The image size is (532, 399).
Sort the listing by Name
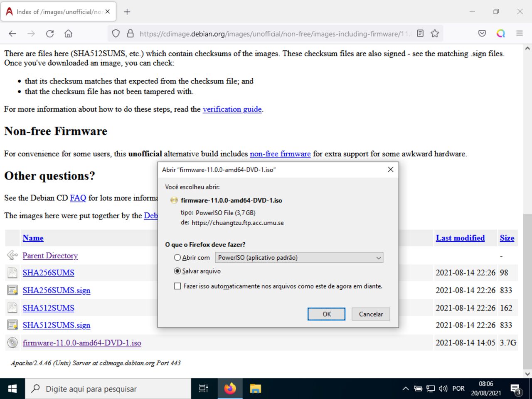click(33, 238)
